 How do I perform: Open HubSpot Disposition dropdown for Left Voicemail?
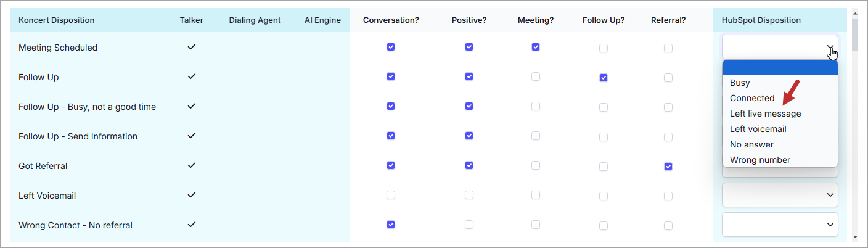pyautogui.click(x=780, y=195)
